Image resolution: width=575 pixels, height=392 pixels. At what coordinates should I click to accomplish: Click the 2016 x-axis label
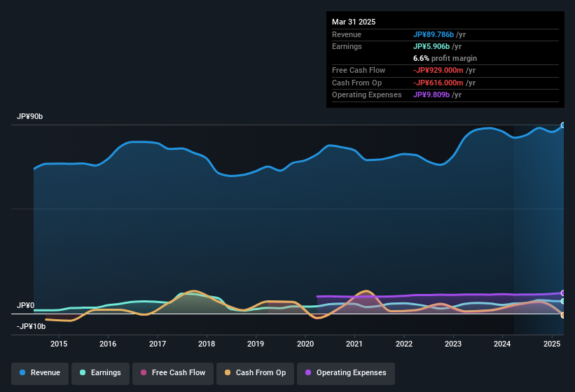(108, 344)
